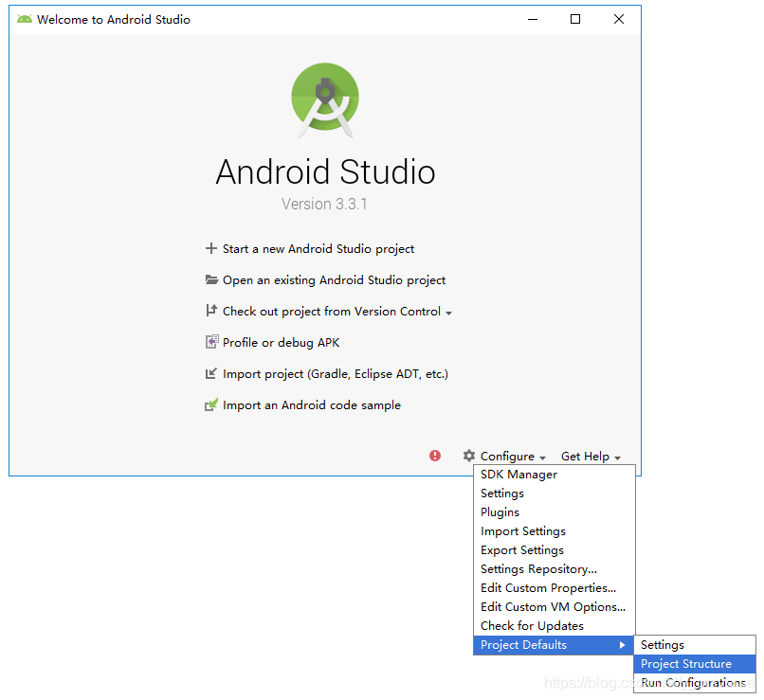Click Open an existing Android Studio project
The width and height of the screenshot is (764, 700).
334,279
